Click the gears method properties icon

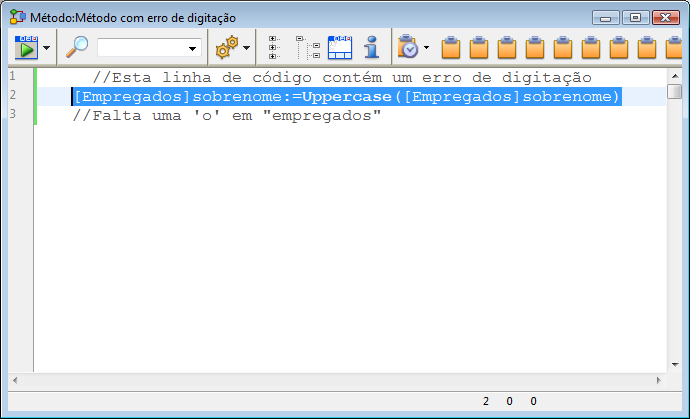pos(226,47)
